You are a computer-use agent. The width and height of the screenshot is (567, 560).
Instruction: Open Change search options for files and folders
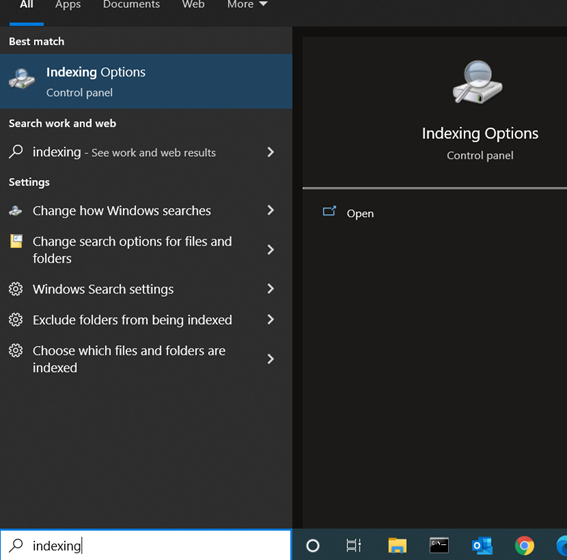pos(146,250)
